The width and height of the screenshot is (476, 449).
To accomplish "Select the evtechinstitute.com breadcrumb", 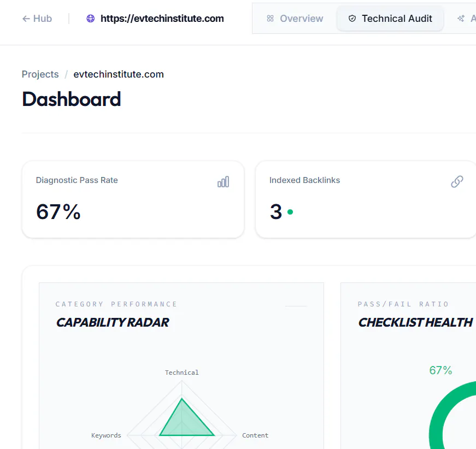I will [x=119, y=74].
